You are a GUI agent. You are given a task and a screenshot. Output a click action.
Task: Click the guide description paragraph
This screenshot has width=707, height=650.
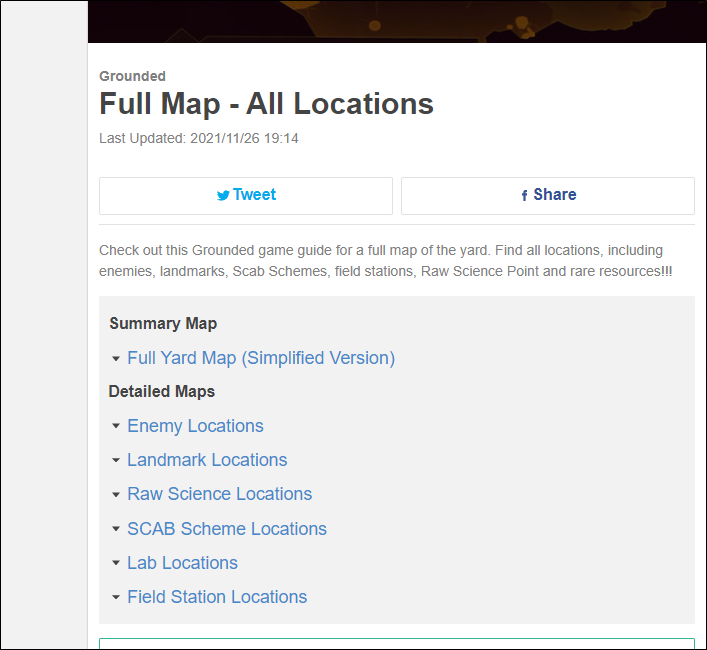coord(386,261)
